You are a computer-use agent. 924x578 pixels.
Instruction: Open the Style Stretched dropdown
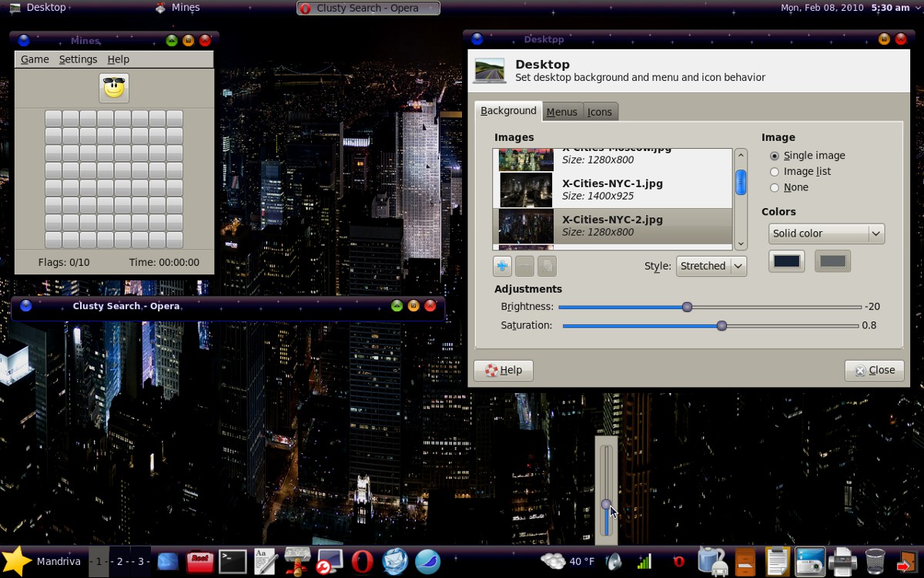click(x=711, y=266)
